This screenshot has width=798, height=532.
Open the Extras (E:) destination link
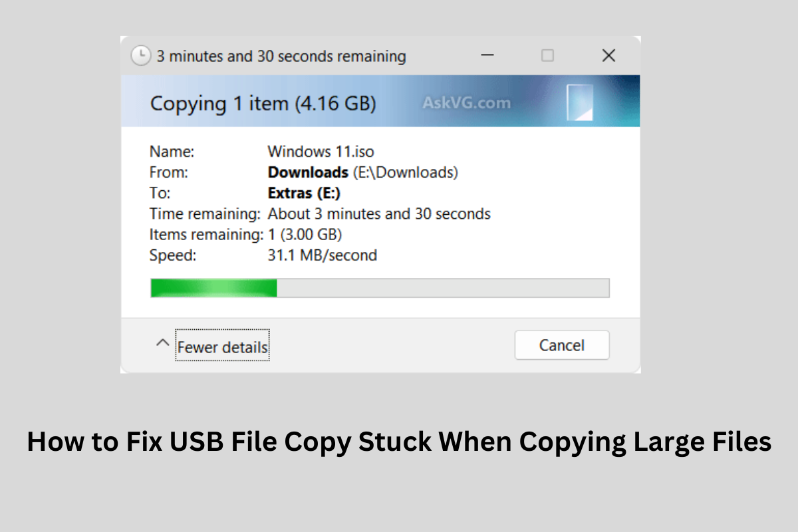304,194
